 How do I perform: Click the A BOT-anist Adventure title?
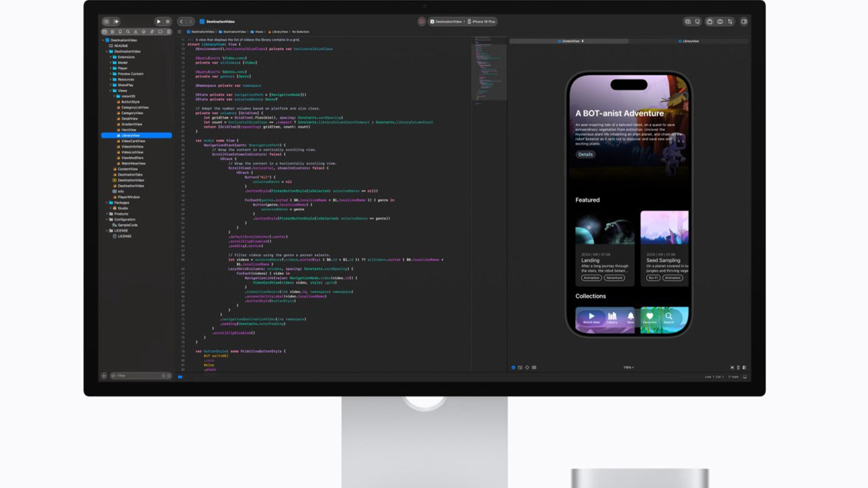click(x=620, y=113)
